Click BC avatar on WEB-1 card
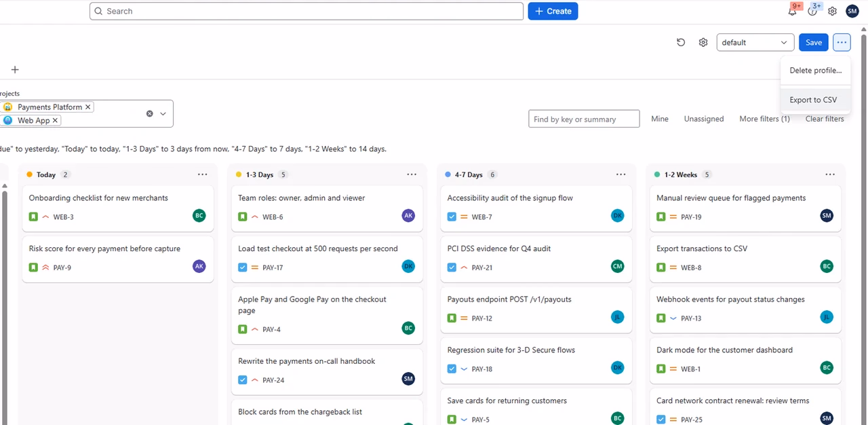The image size is (868, 425). tap(827, 368)
